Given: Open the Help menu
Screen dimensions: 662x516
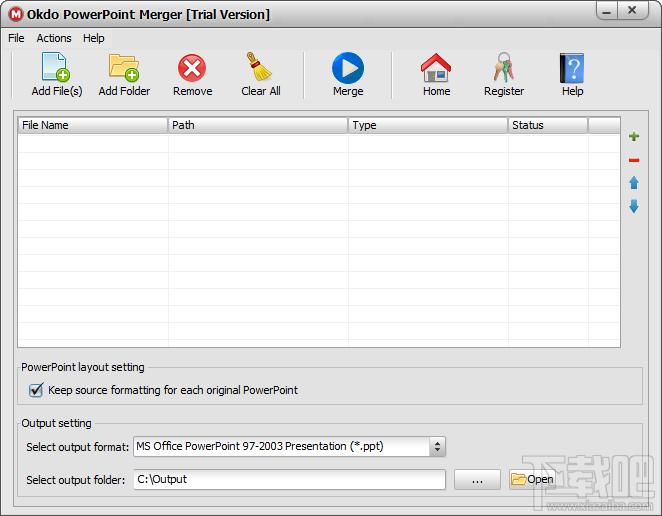Looking at the screenshot, I should pos(93,38).
